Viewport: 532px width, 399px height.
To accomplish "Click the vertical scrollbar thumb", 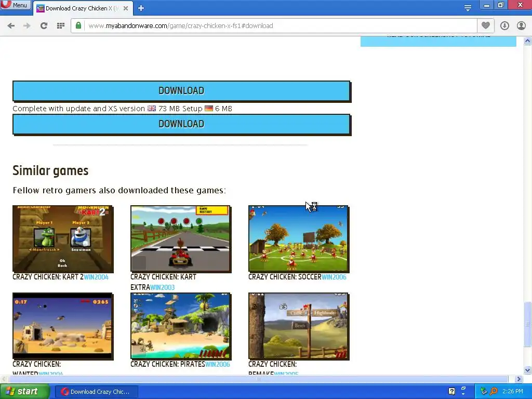I will click(x=527, y=324).
